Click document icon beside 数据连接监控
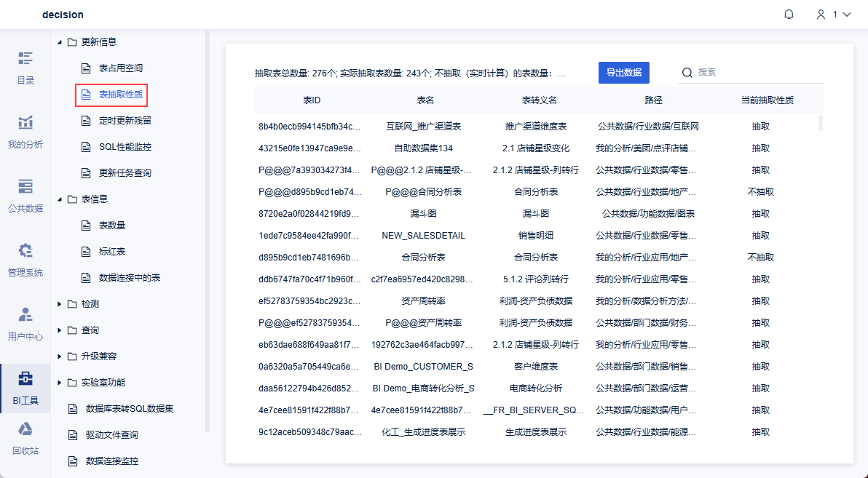 73,461
